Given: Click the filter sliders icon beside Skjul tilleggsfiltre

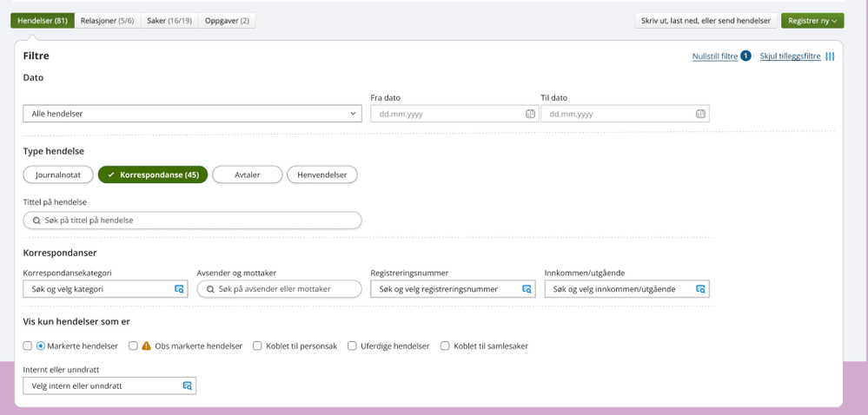Looking at the screenshot, I should pyautogui.click(x=830, y=56).
